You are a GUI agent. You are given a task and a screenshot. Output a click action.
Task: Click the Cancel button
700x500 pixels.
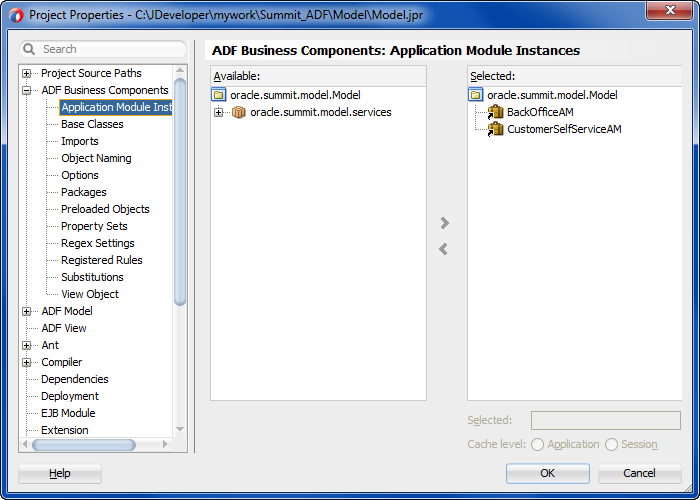(x=640, y=473)
